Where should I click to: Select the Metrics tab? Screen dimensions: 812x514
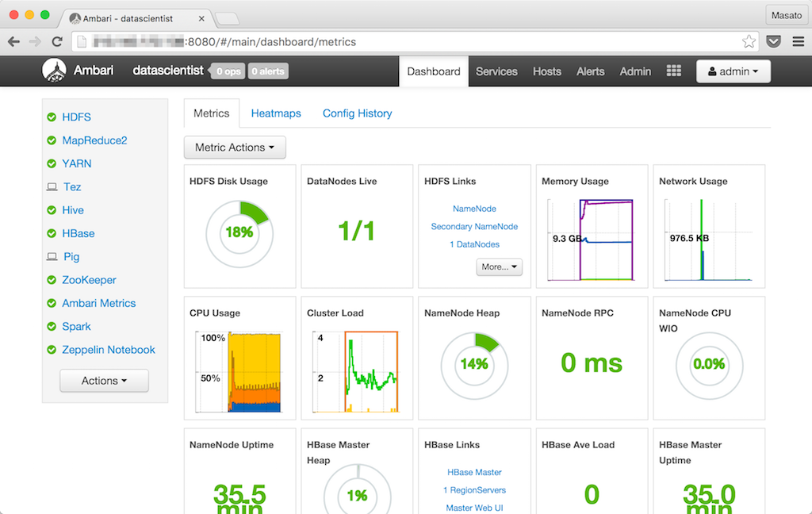(211, 113)
